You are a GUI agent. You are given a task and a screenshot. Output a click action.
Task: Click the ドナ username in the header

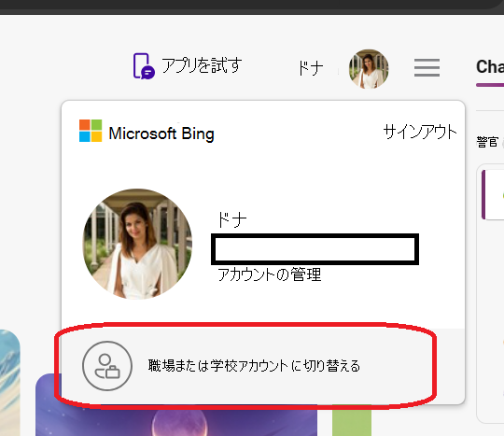click(311, 68)
